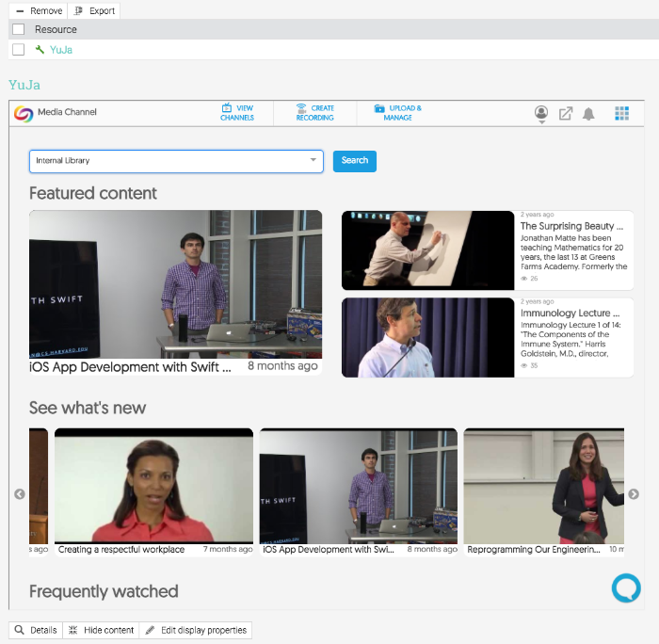Click Edit display properties button
The height and width of the screenshot is (644, 659).
click(x=196, y=630)
